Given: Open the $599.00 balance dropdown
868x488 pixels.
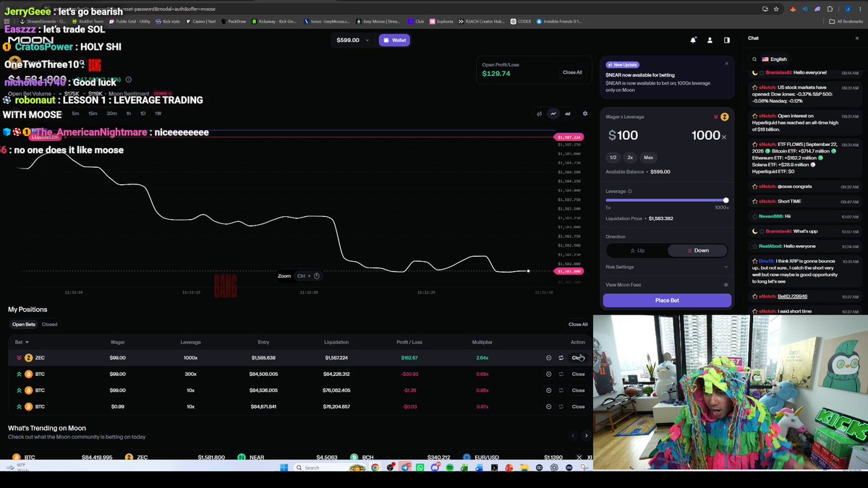Looking at the screenshot, I should click(x=352, y=40).
